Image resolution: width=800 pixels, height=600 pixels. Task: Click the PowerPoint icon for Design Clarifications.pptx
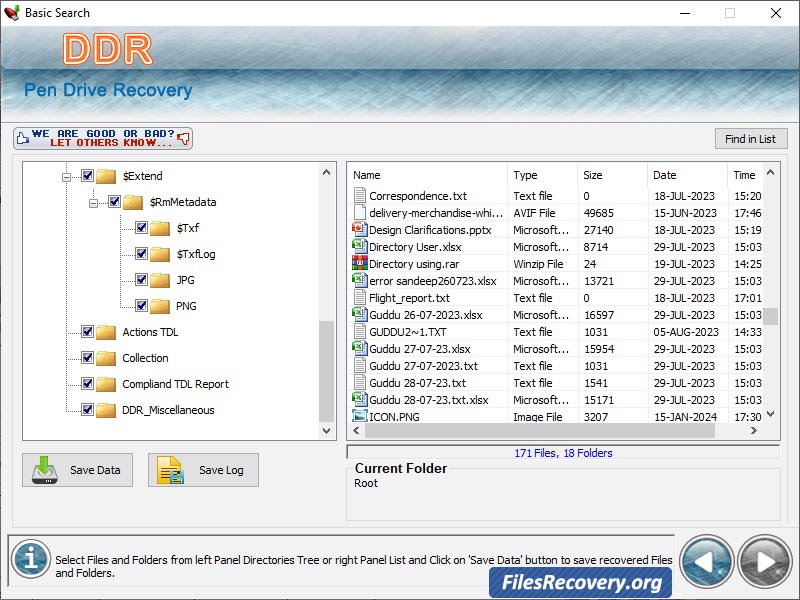click(360, 230)
